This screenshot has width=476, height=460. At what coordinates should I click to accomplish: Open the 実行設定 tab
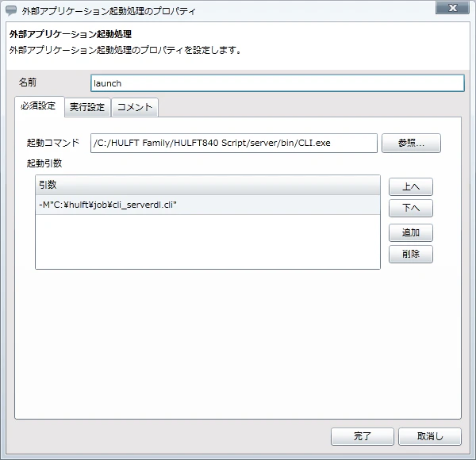point(87,107)
